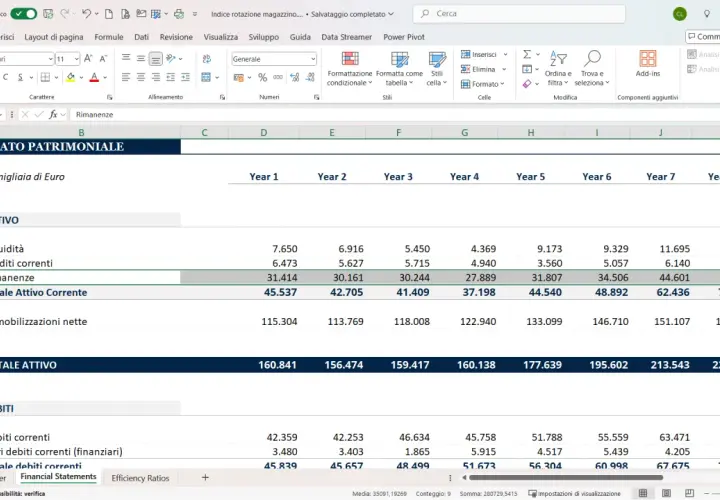The width and height of the screenshot is (720, 500).
Task: Open the Layout di pagina tab
Action: point(54,37)
